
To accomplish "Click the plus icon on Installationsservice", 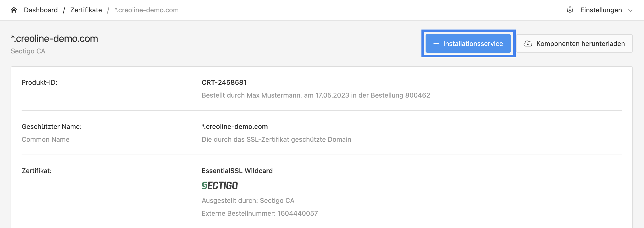I will 436,44.
